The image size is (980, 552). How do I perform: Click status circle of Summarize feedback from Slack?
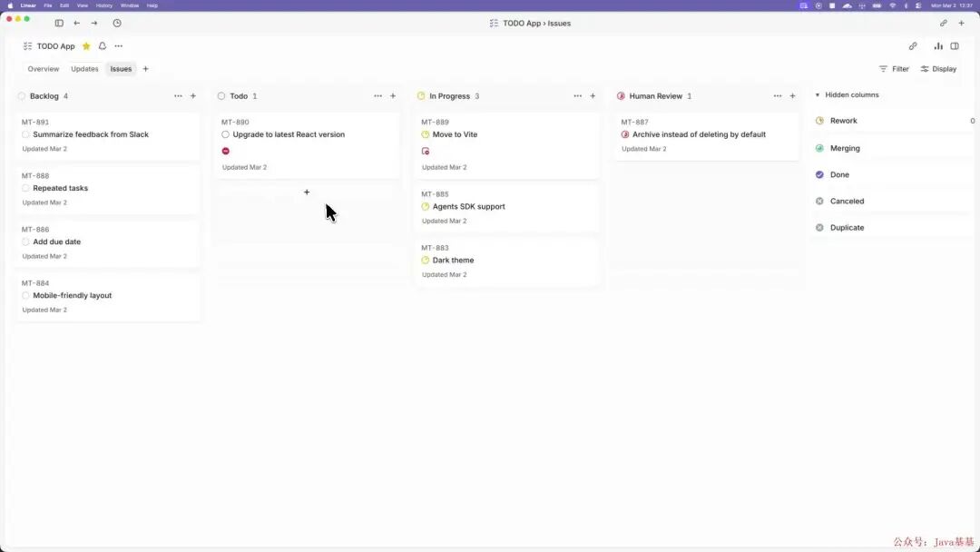tap(25, 134)
